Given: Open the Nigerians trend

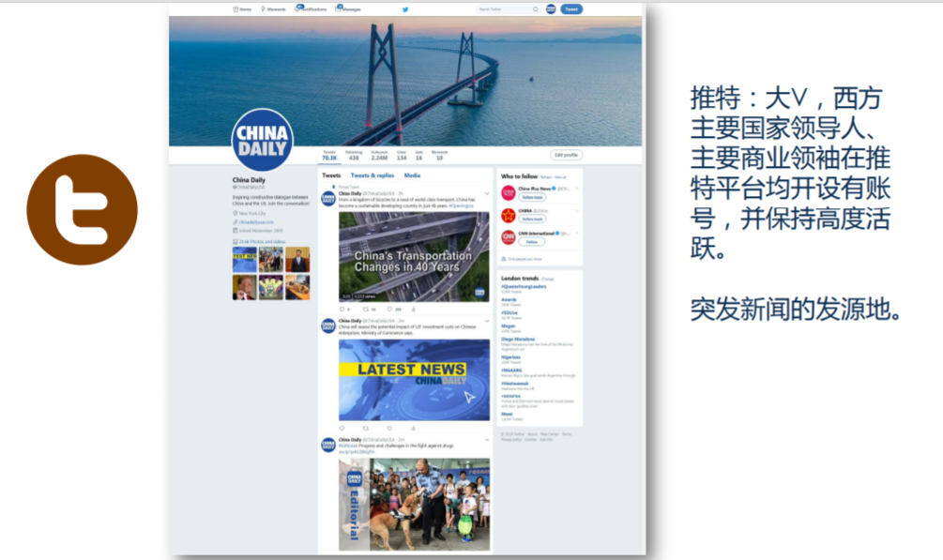Looking at the screenshot, I should click(510, 357).
